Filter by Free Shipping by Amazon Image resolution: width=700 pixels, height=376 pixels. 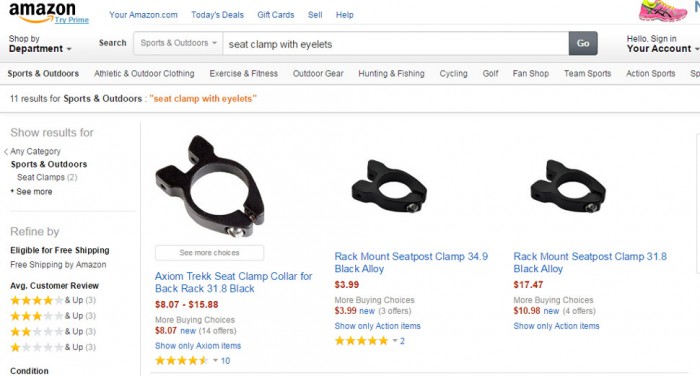point(58,265)
